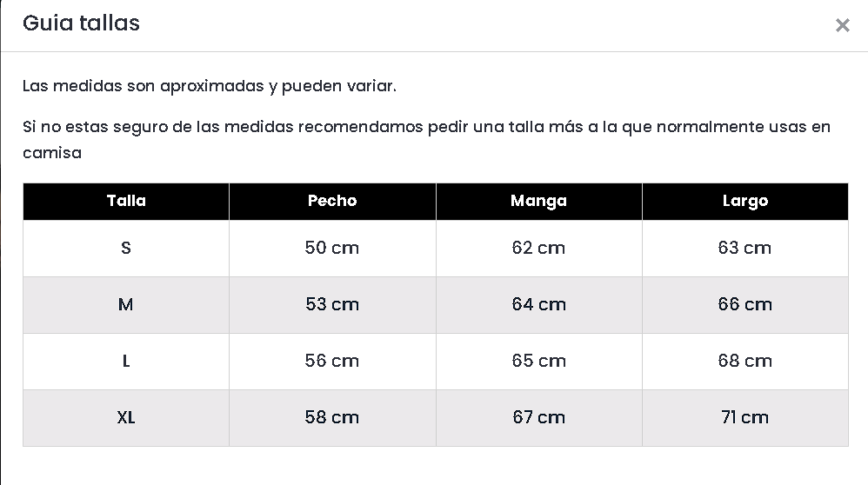Click the 58 cm Pecho cell
Screen dimensions: 868x485
click(332, 417)
